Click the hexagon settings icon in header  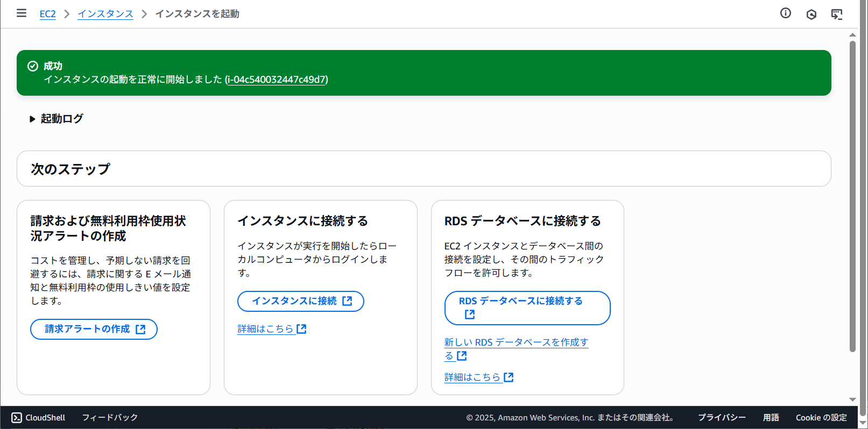(811, 15)
